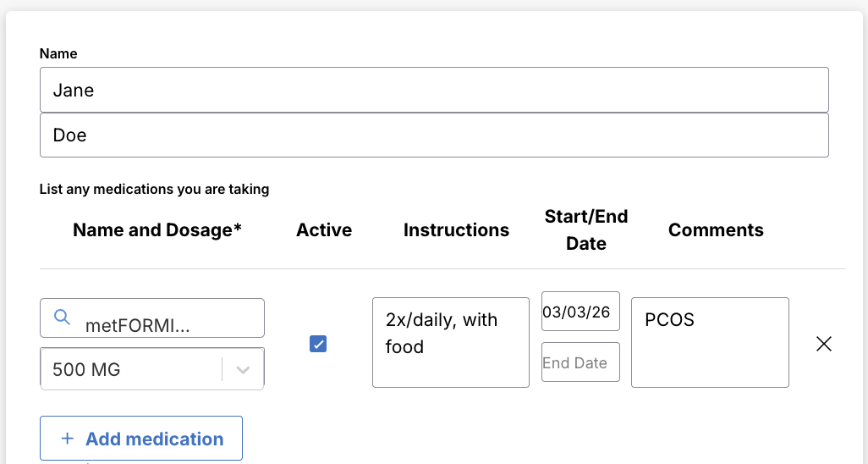Image resolution: width=868 pixels, height=464 pixels.
Task: Click the Comments column header
Action: [716, 230]
